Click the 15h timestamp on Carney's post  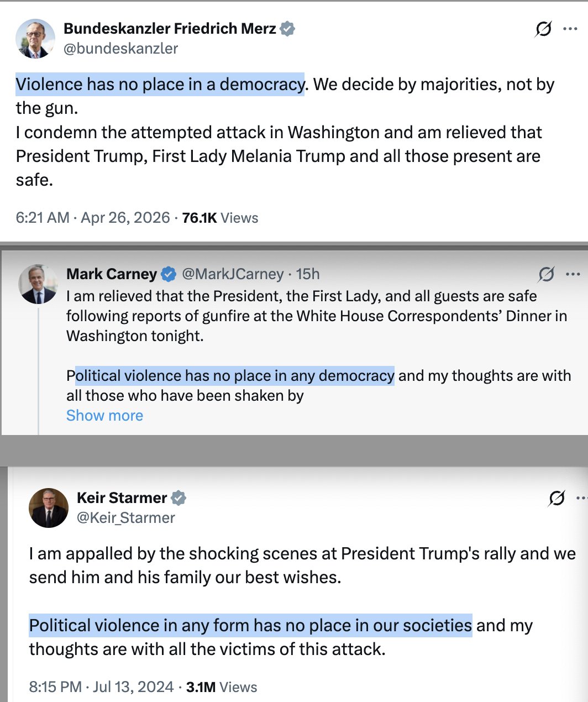[308, 274]
